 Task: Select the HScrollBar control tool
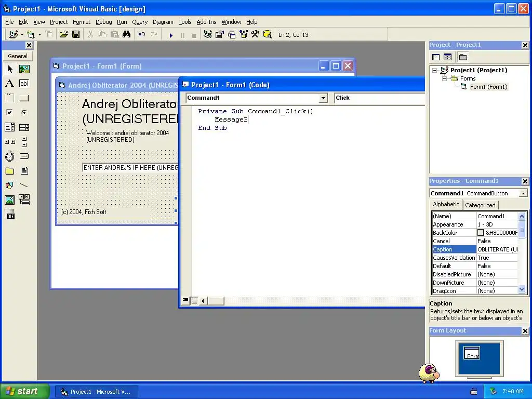point(10,142)
